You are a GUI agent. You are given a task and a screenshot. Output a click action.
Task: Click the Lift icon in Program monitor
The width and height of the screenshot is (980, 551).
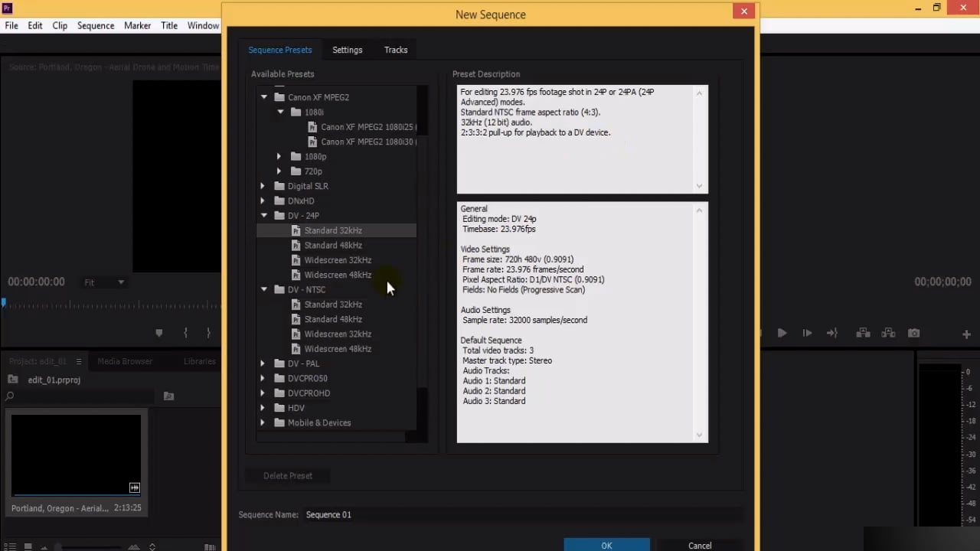coord(863,333)
